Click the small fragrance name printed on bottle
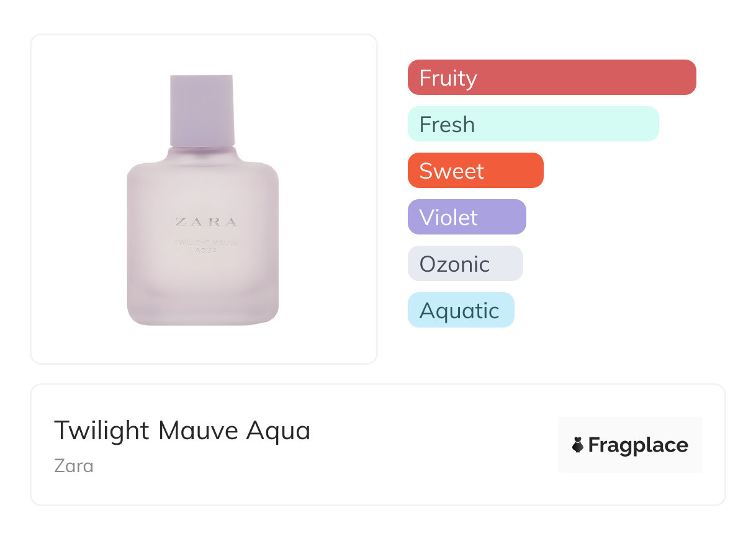This screenshot has height=536, width=756. [206, 246]
